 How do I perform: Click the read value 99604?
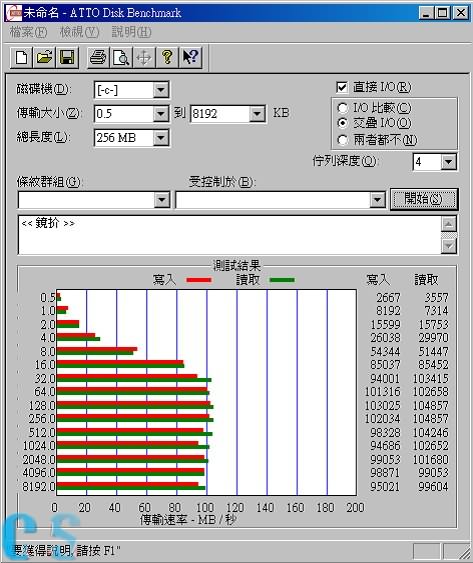pos(433,487)
